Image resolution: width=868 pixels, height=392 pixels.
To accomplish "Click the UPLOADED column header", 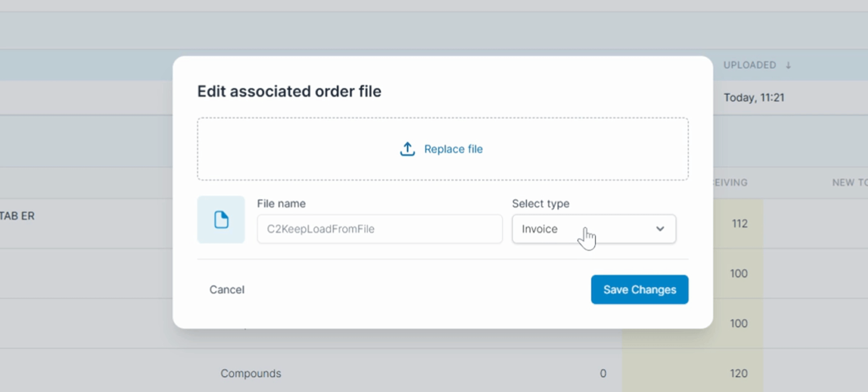I will (749, 65).
